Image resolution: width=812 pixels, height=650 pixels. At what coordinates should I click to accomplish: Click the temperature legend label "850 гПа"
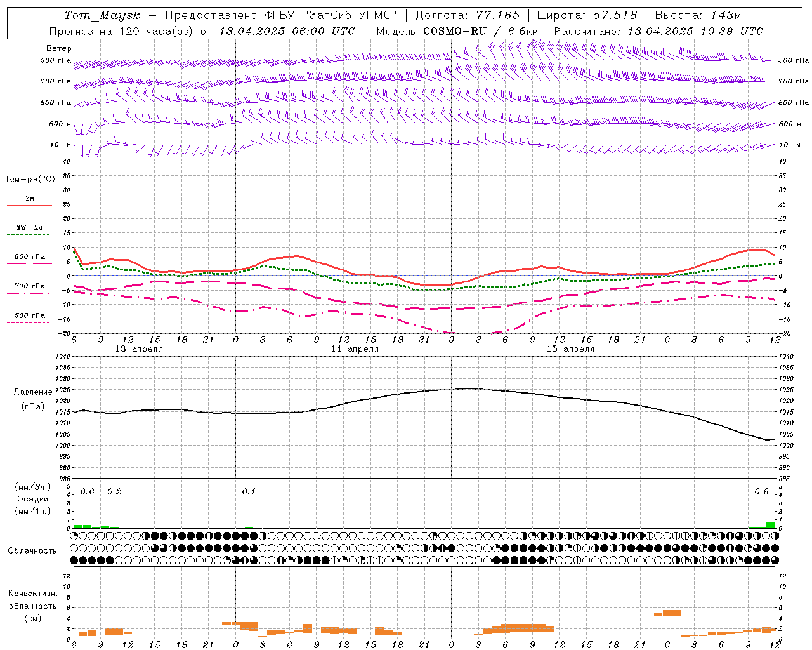[x=29, y=257]
